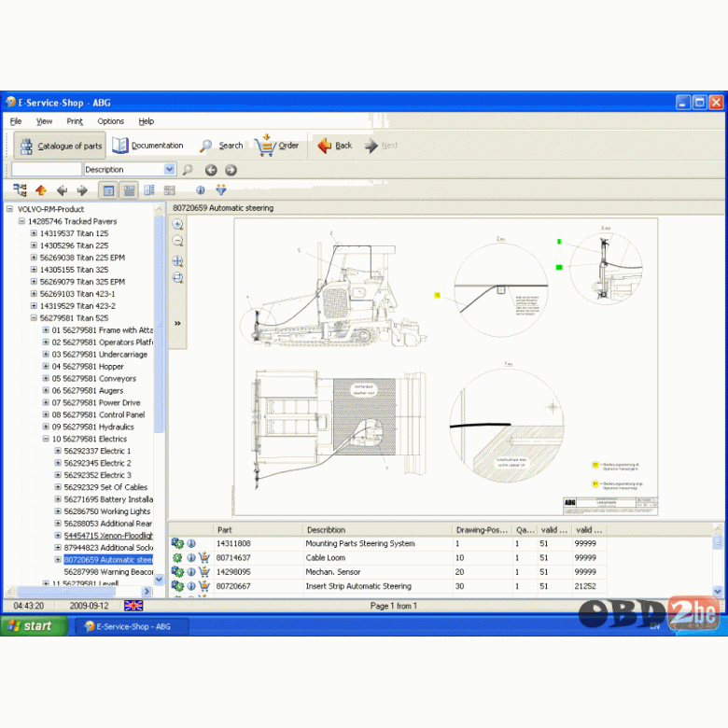Sort by the Part column header
The width and height of the screenshot is (728, 728).
(x=259, y=530)
